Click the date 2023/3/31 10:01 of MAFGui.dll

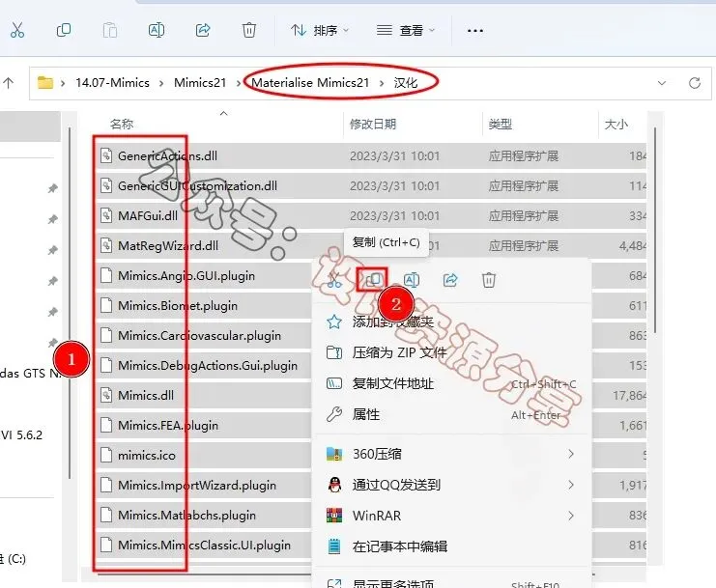(394, 215)
